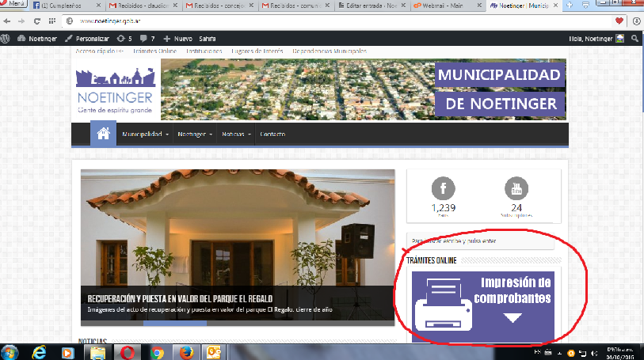Expand the Noetinger nav dropdown
The height and width of the screenshot is (360, 644).
(195, 134)
